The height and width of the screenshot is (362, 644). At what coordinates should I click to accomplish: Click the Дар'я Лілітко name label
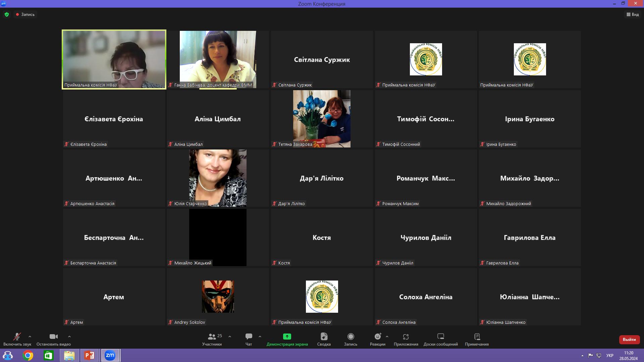291,204
